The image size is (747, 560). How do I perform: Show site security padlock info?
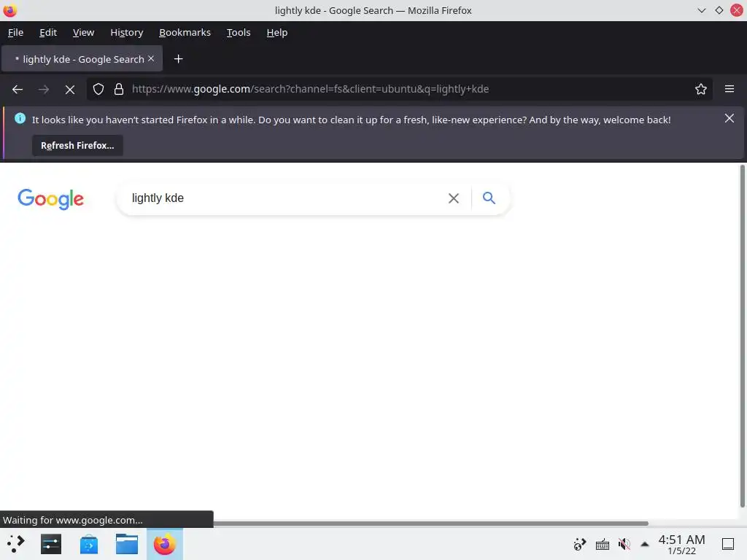(119, 89)
